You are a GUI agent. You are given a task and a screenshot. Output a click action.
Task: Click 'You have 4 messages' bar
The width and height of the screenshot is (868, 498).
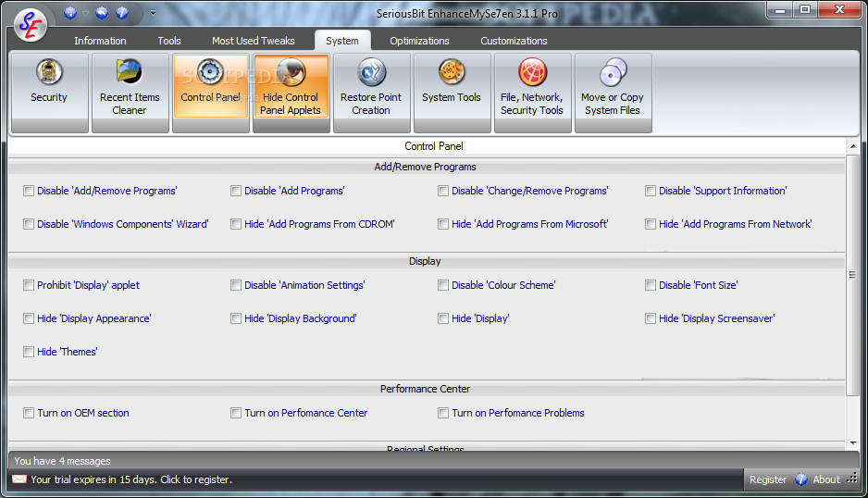(x=433, y=460)
